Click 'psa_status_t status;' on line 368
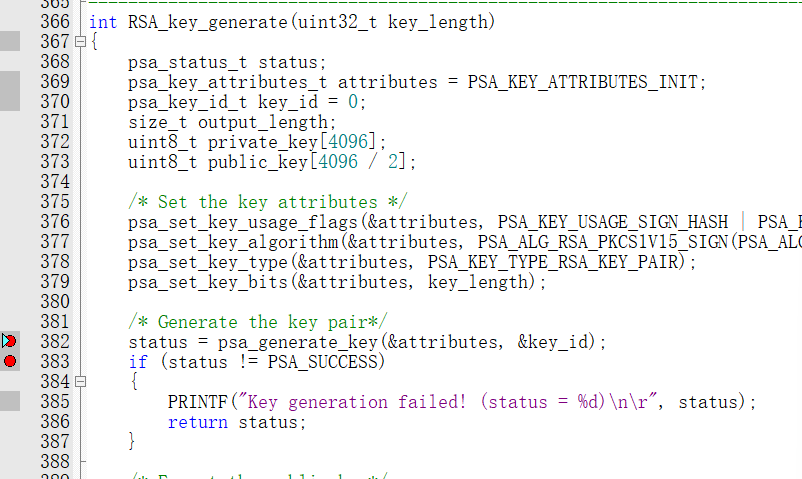 tap(227, 62)
